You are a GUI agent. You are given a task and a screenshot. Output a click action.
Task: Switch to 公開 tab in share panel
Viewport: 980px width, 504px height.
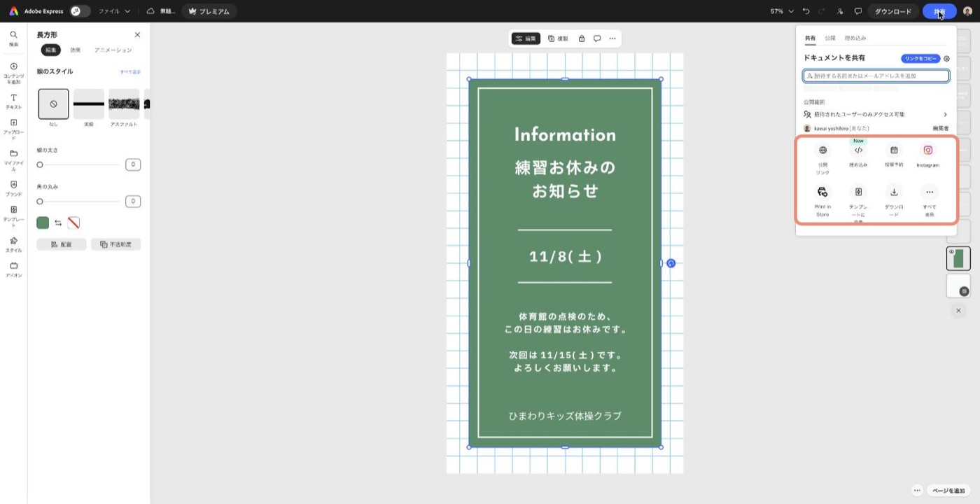coord(830,38)
